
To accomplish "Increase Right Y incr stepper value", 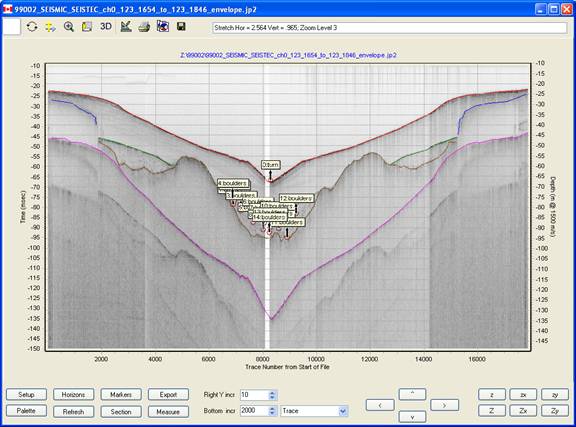I will tap(272, 392).
